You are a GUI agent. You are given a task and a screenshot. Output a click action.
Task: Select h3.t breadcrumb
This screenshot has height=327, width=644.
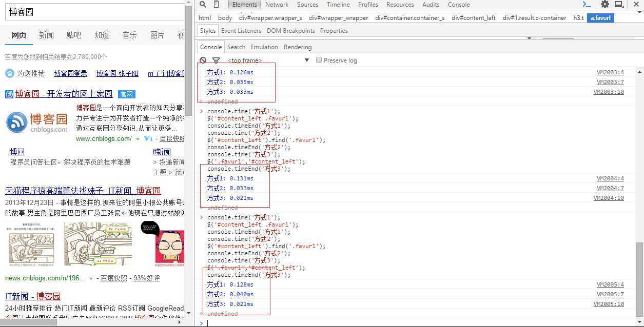click(578, 18)
